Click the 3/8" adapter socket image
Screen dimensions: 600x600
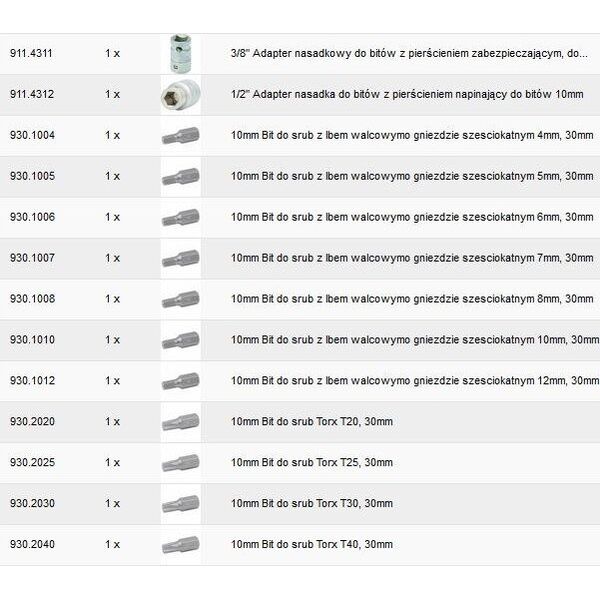coord(181,54)
